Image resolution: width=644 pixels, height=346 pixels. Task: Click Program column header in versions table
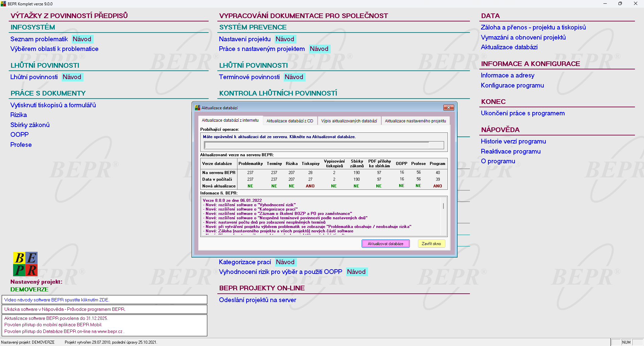click(x=437, y=164)
